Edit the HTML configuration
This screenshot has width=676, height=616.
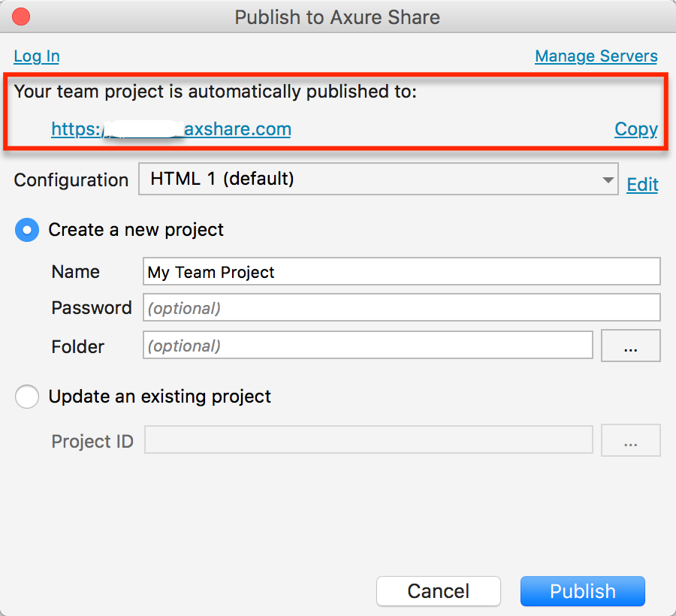coord(642,185)
